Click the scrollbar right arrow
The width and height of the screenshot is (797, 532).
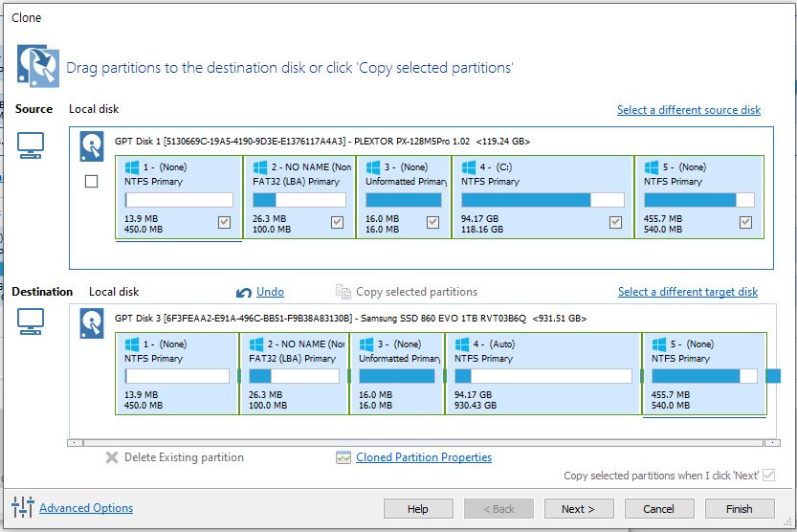772,443
